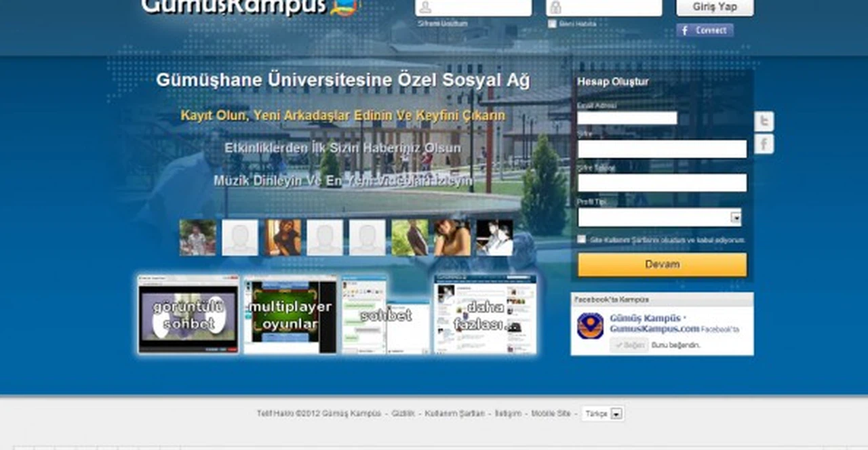This screenshot has height=450, width=868.
Task: Click the sohbet chat preview image
Action: [x=385, y=315]
